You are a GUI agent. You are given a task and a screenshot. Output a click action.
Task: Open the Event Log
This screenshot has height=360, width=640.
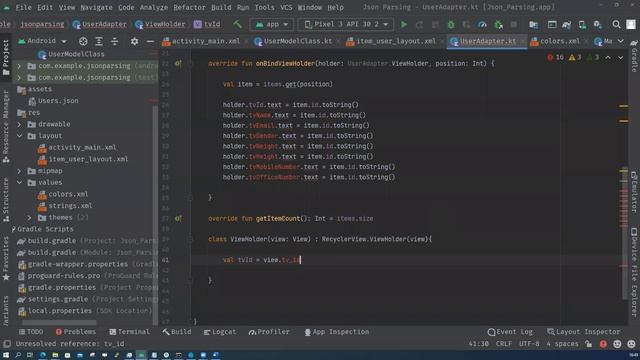click(510, 332)
